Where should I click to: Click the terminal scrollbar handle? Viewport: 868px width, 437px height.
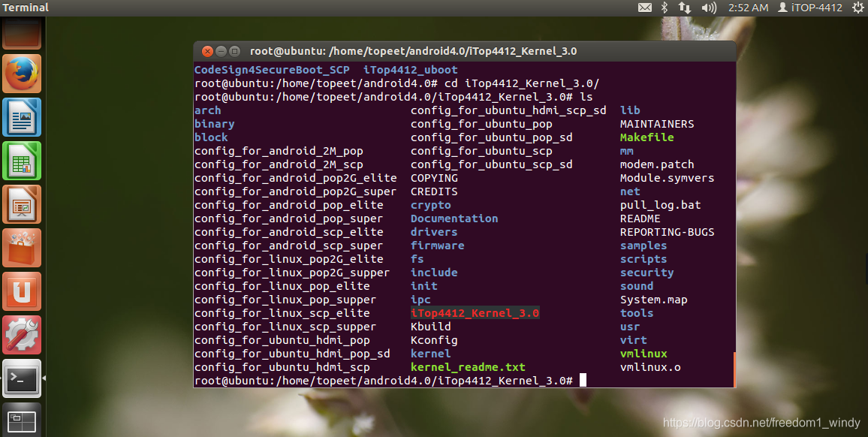click(x=734, y=369)
